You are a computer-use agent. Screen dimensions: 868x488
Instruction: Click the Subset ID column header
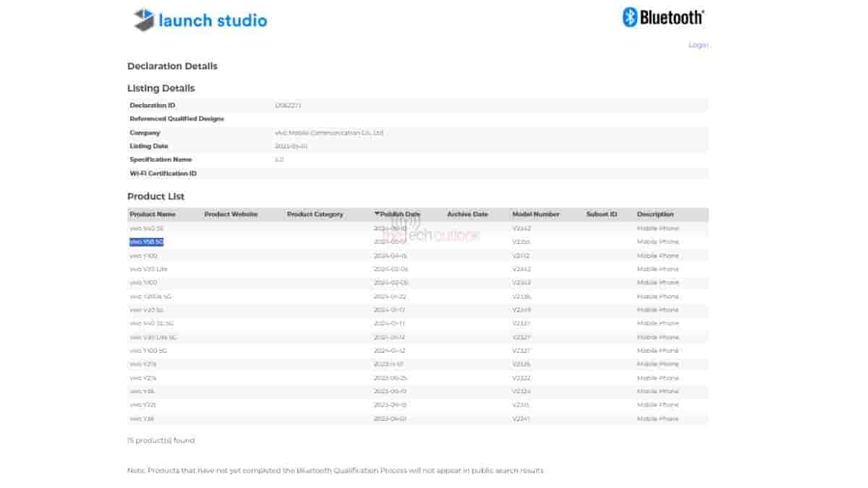(x=601, y=215)
